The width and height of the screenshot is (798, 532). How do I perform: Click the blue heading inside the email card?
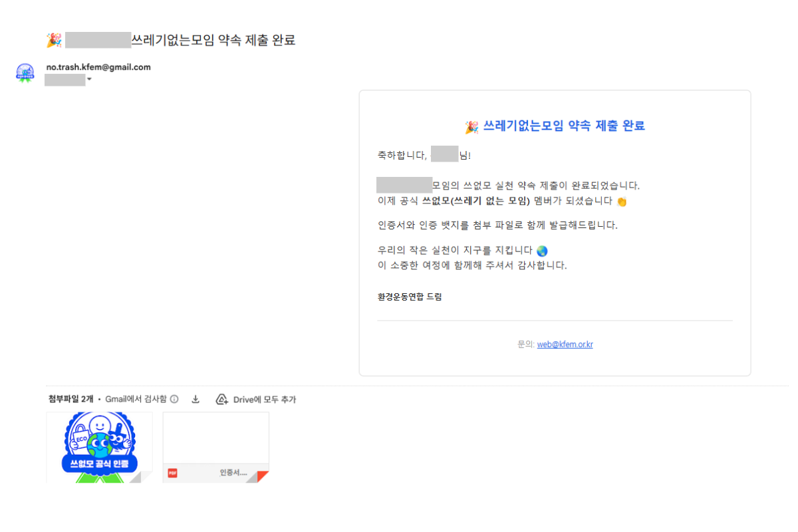[x=563, y=126]
